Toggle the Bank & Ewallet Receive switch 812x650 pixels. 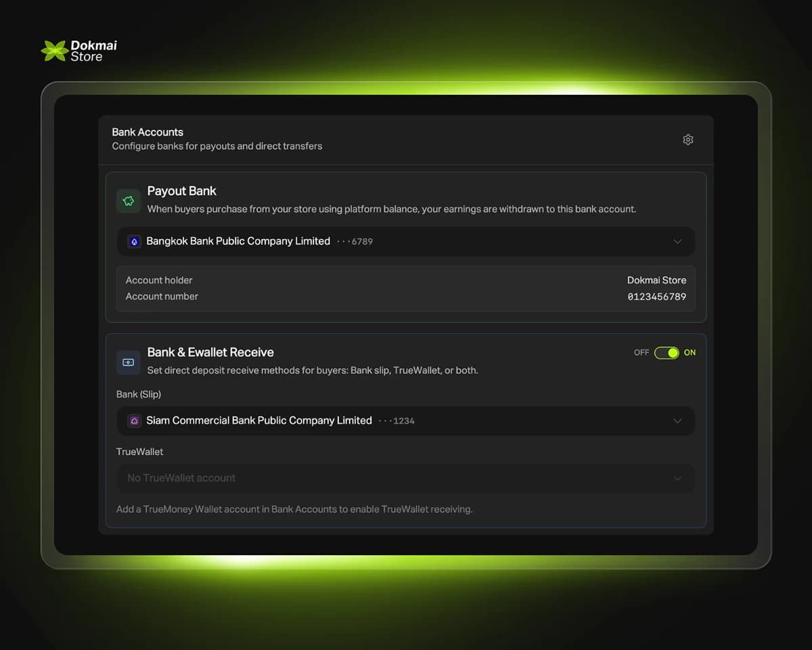point(666,353)
